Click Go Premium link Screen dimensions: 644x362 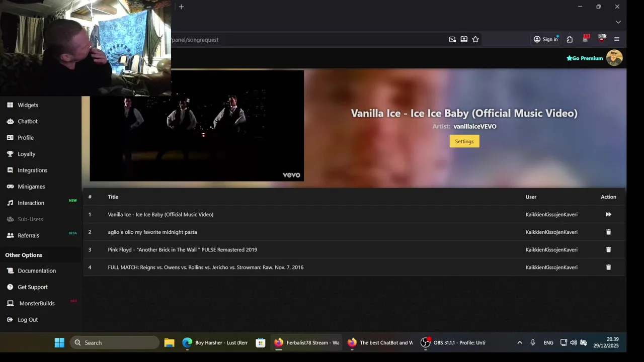[x=585, y=58]
